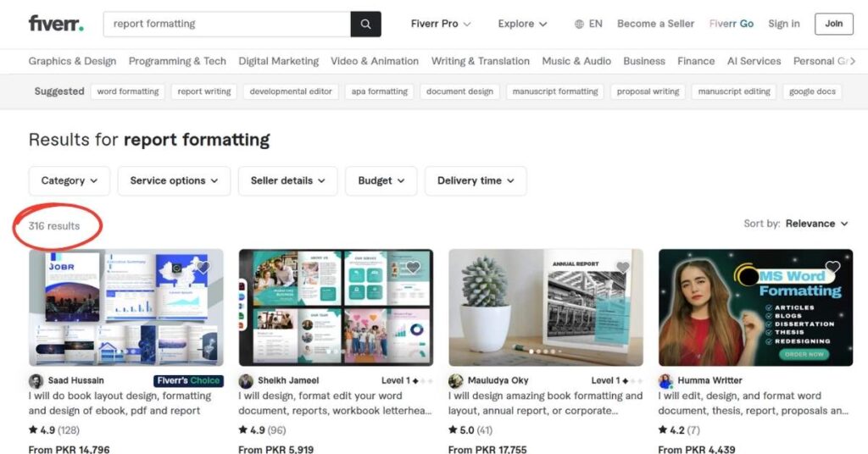Open the Programming & Tech category

[177, 61]
